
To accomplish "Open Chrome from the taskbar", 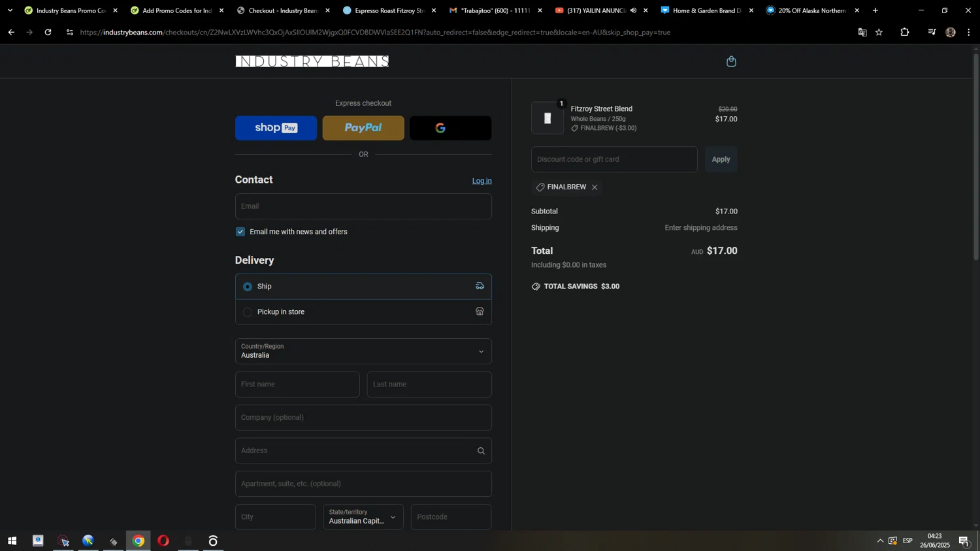I will (x=139, y=541).
